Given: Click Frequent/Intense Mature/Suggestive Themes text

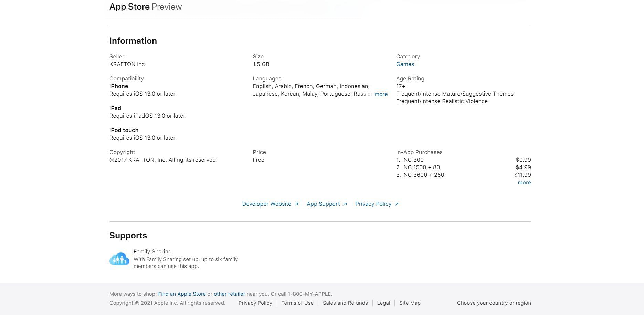Looking at the screenshot, I should click(455, 94).
